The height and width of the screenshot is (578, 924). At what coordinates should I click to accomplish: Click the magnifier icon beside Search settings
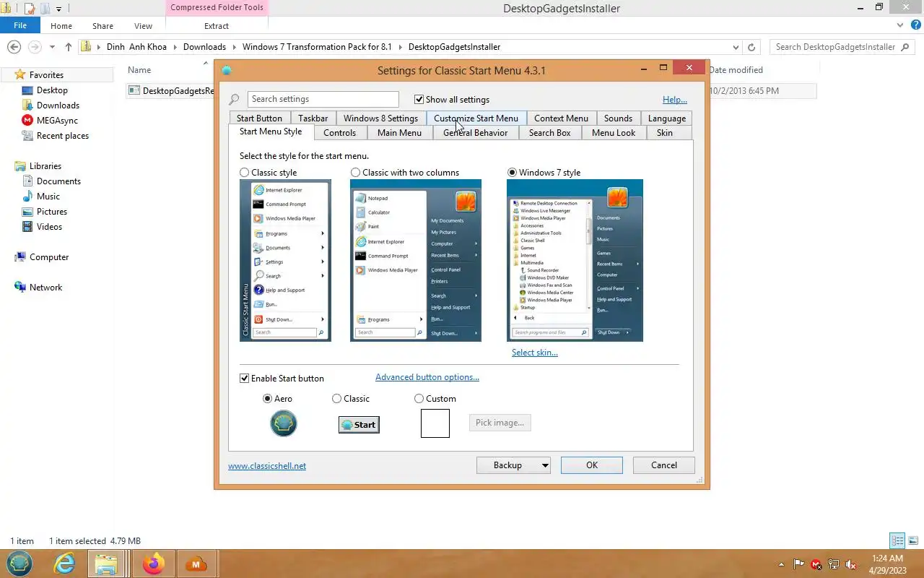[x=235, y=99]
